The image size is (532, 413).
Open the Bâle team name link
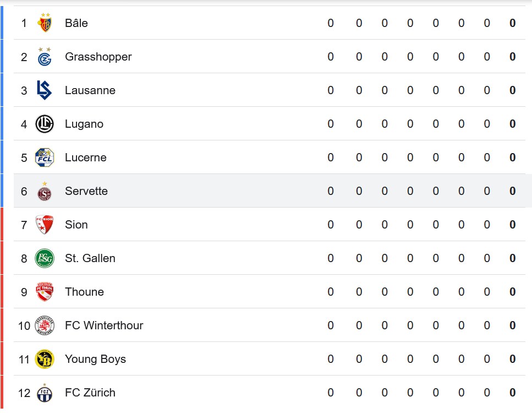76,23
